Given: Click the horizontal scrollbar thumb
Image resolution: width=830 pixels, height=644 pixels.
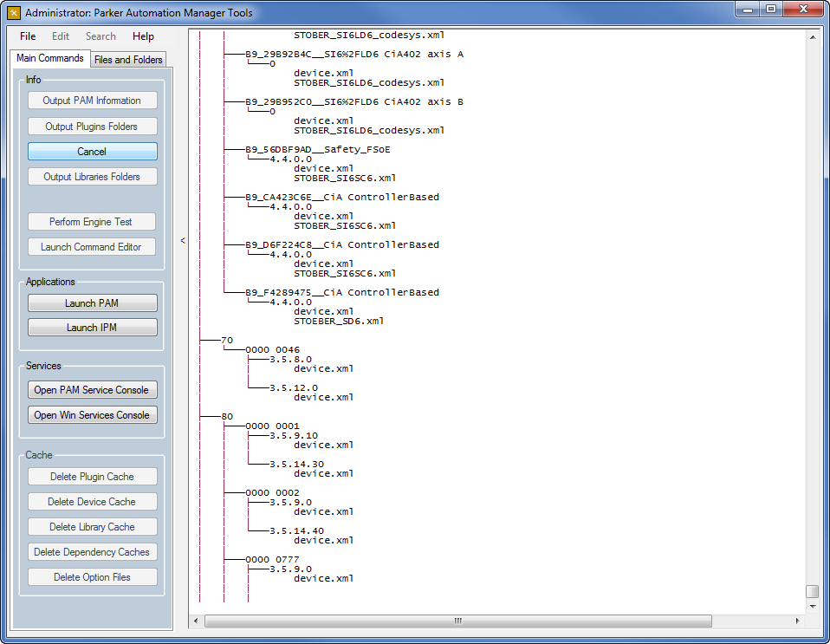Looking at the screenshot, I should (x=457, y=621).
